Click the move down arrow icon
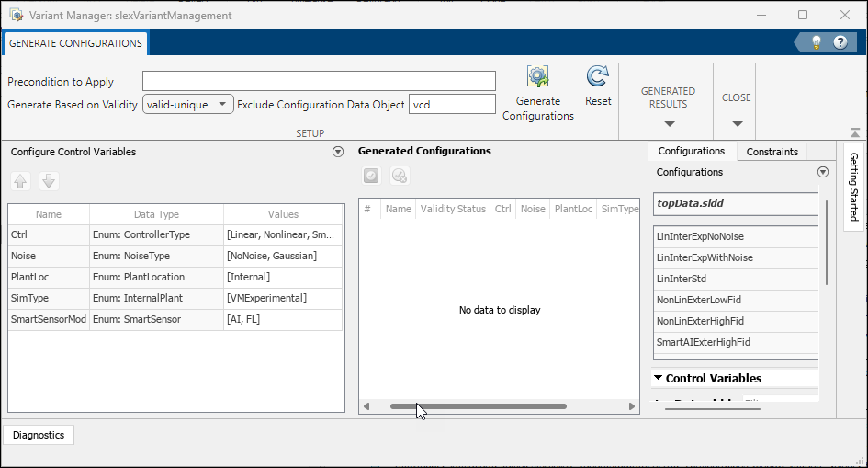 pyautogui.click(x=50, y=181)
